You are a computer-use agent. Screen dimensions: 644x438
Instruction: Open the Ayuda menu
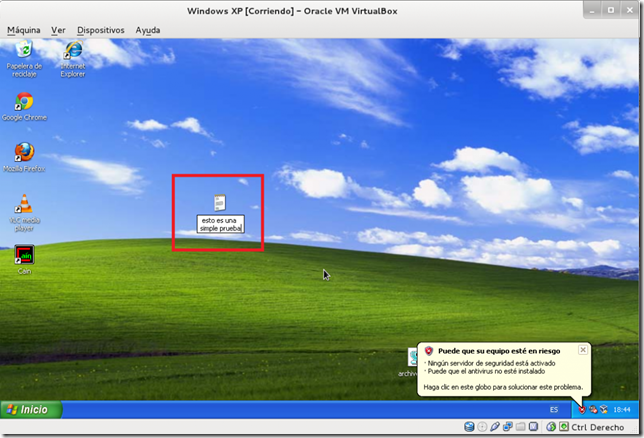148,30
